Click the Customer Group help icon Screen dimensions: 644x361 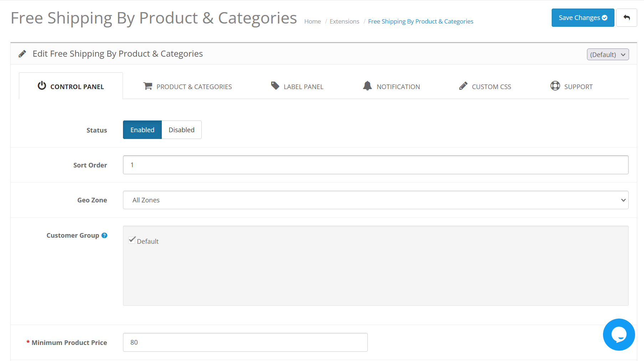[104, 235]
